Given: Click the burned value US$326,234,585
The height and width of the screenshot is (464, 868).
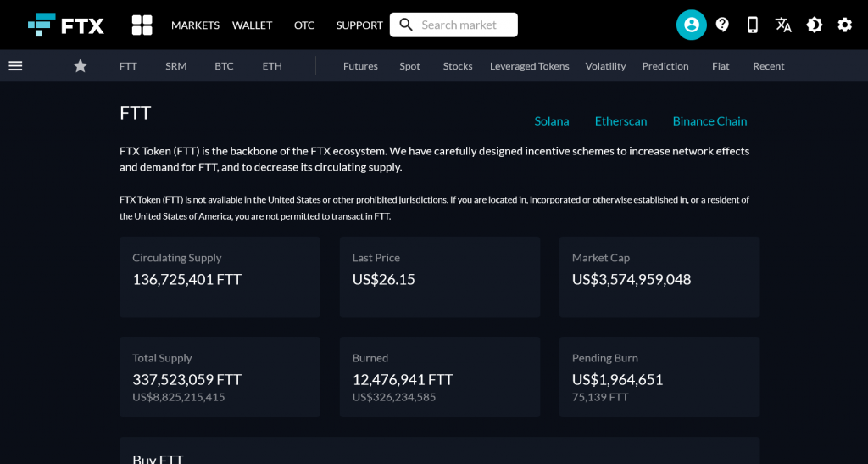Looking at the screenshot, I should [394, 397].
